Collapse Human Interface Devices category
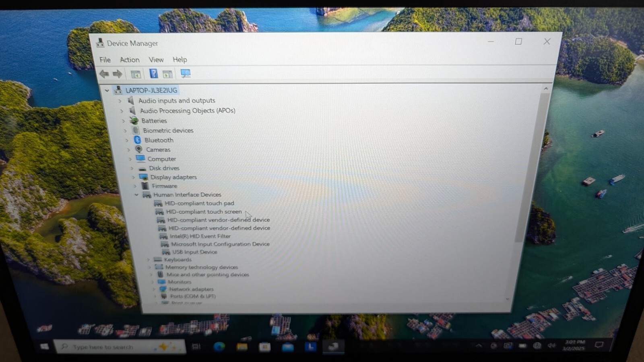The image size is (644, 362). (x=136, y=194)
